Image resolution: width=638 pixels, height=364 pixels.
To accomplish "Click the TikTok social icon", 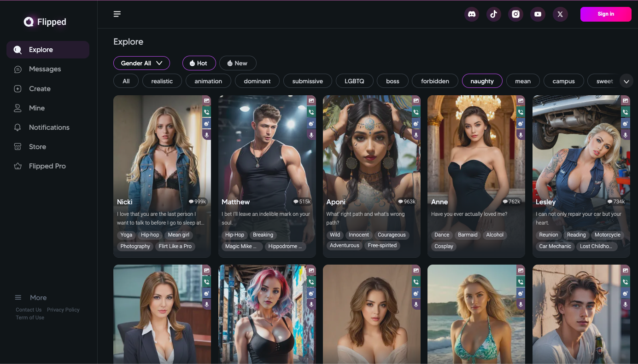I will tap(493, 14).
